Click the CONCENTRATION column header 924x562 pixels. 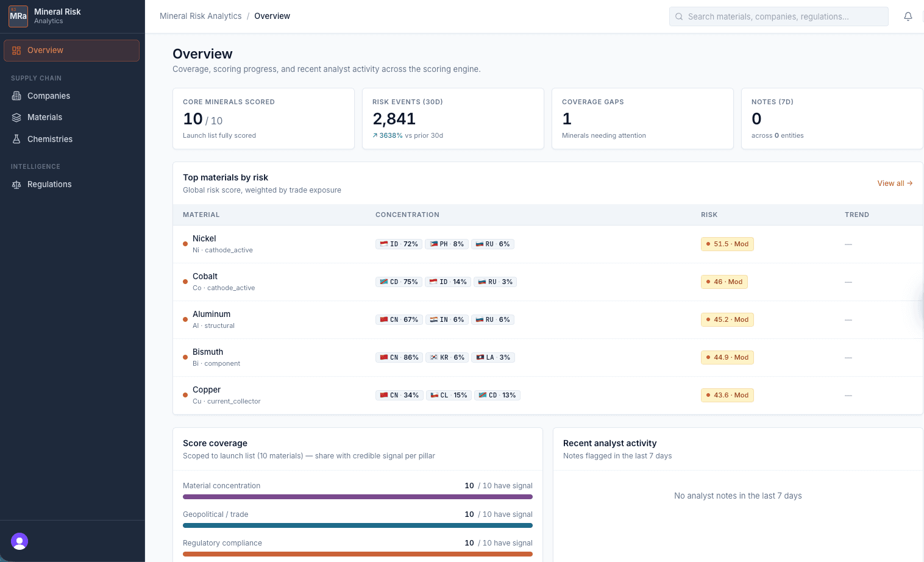tap(407, 215)
